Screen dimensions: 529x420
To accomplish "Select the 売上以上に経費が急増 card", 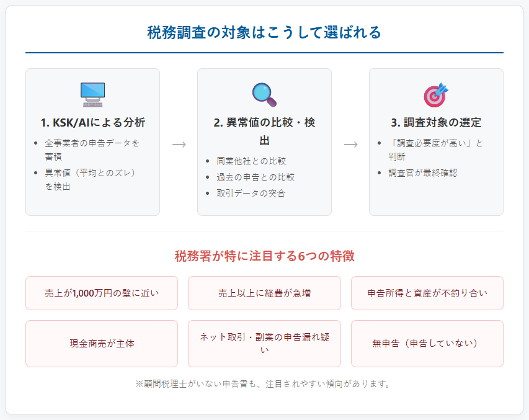I will pyautogui.click(x=264, y=293).
